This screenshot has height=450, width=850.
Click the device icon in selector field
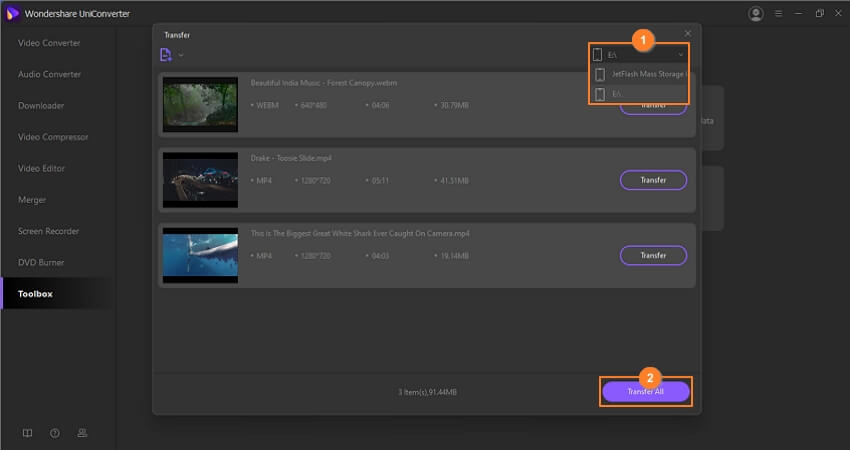pyautogui.click(x=597, y=55)
